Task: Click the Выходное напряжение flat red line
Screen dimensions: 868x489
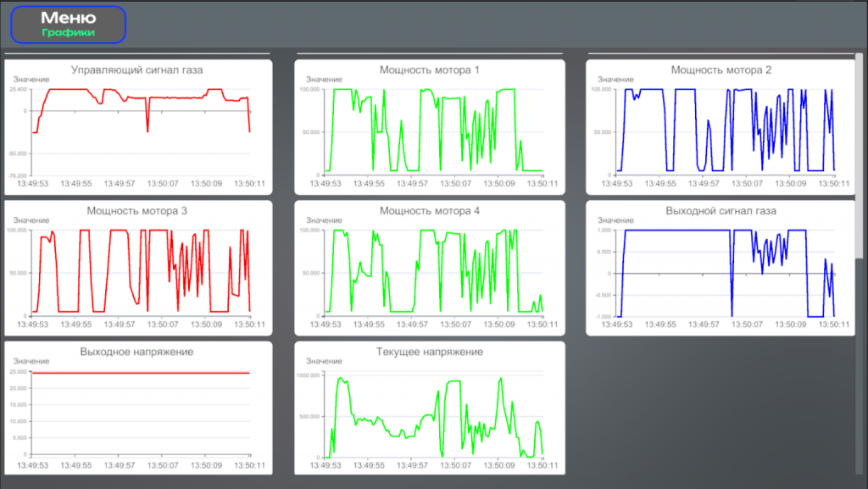Action: pos(140,373)
